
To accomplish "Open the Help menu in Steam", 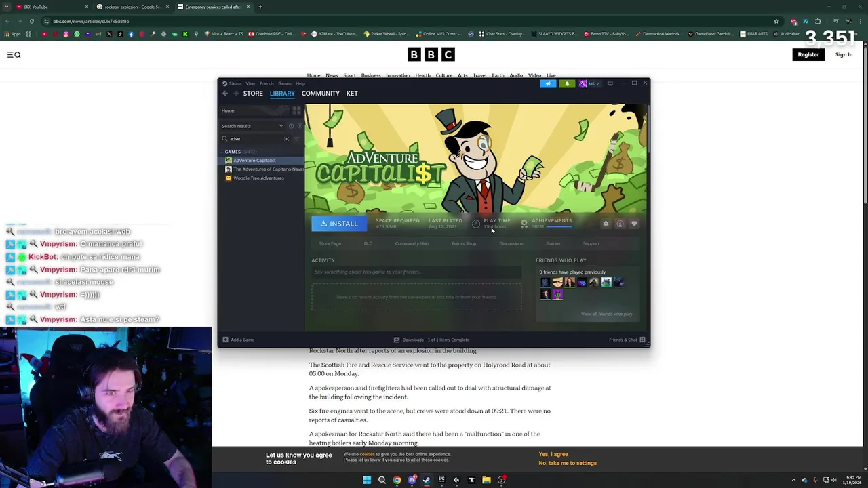I will [x=300, y=83].
